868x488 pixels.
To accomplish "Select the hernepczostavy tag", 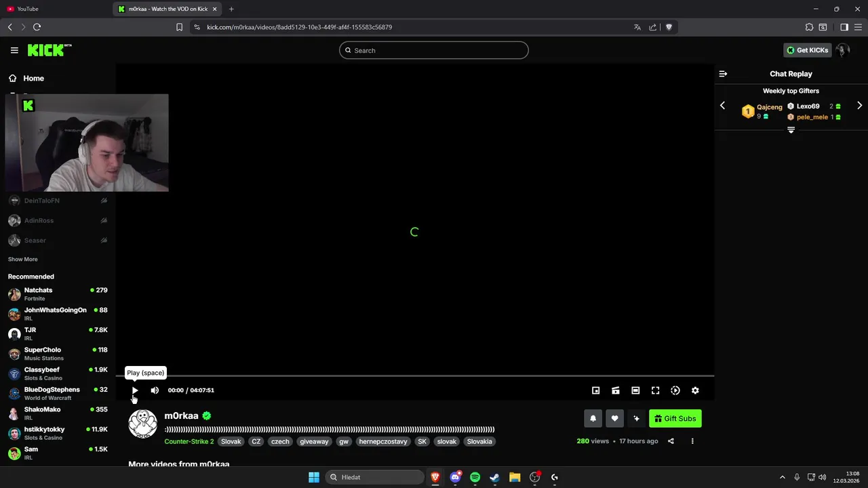I will click(383, 441).
